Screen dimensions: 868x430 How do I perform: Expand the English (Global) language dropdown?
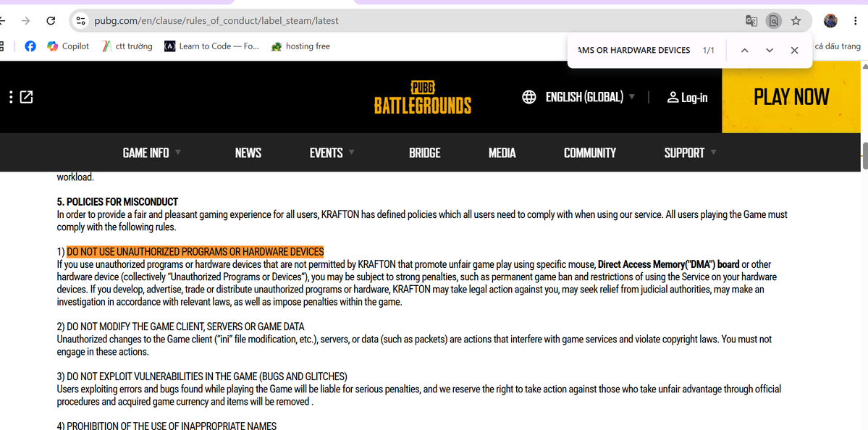pyautogui.click(x=590, y=98)
